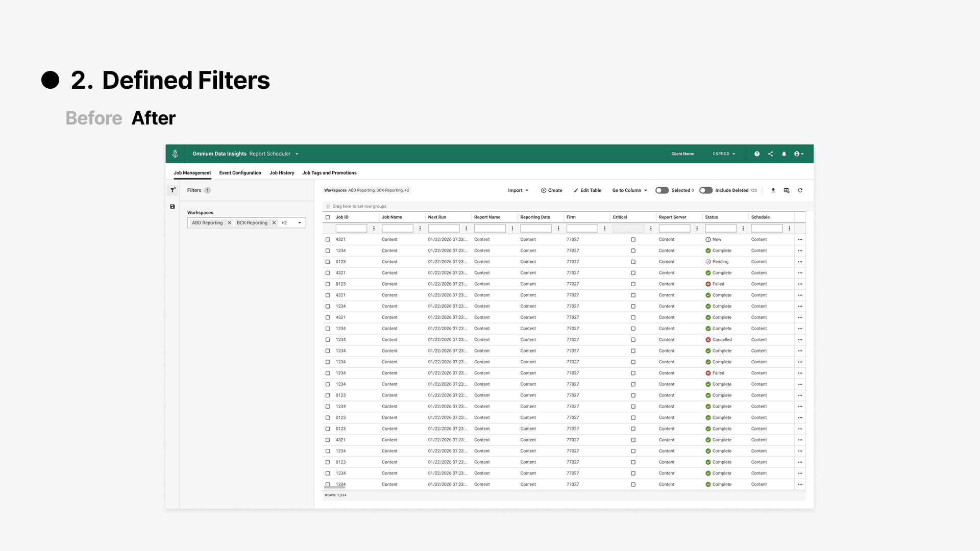Switch to the Job Management tab
The width and height of the screenshot is (980, 551).
192,173
